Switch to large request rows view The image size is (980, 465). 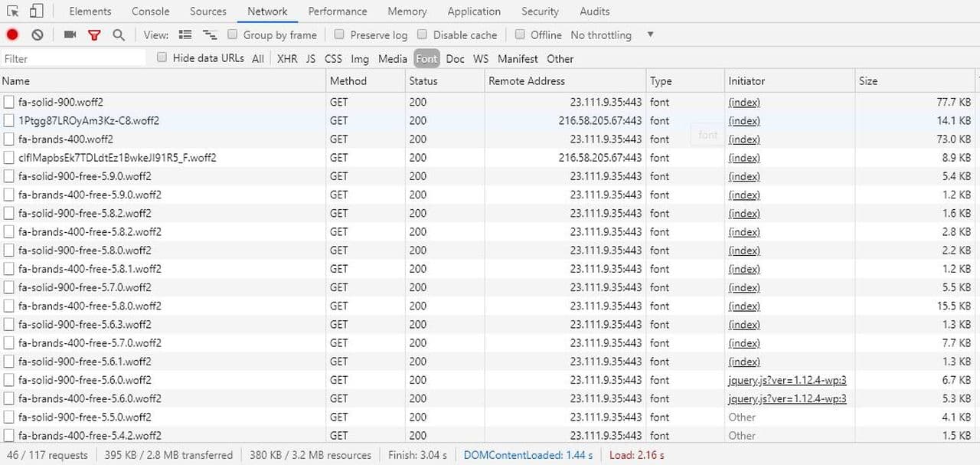coord(185,34)
